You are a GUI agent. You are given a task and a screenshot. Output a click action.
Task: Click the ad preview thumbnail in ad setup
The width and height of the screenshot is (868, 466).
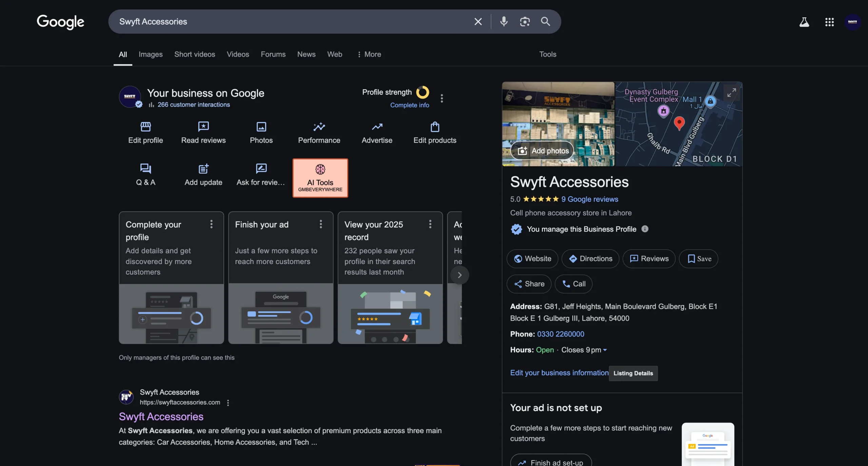708,444
